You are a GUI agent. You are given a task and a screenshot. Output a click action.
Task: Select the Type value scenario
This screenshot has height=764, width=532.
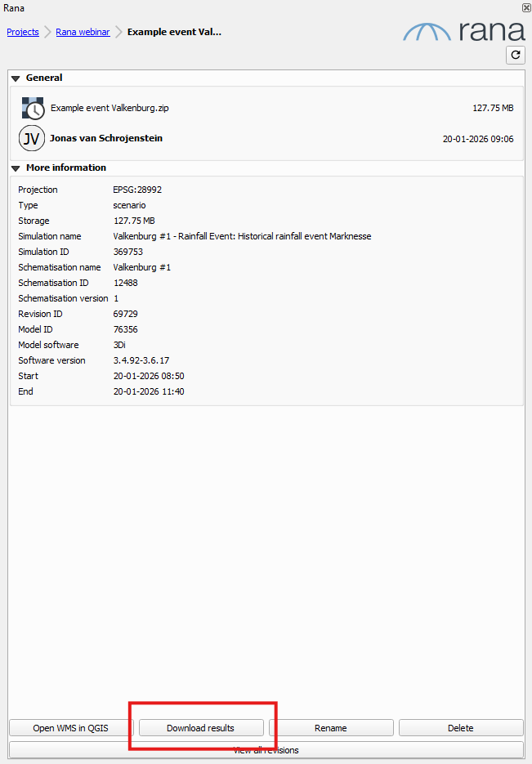(130, 206)
